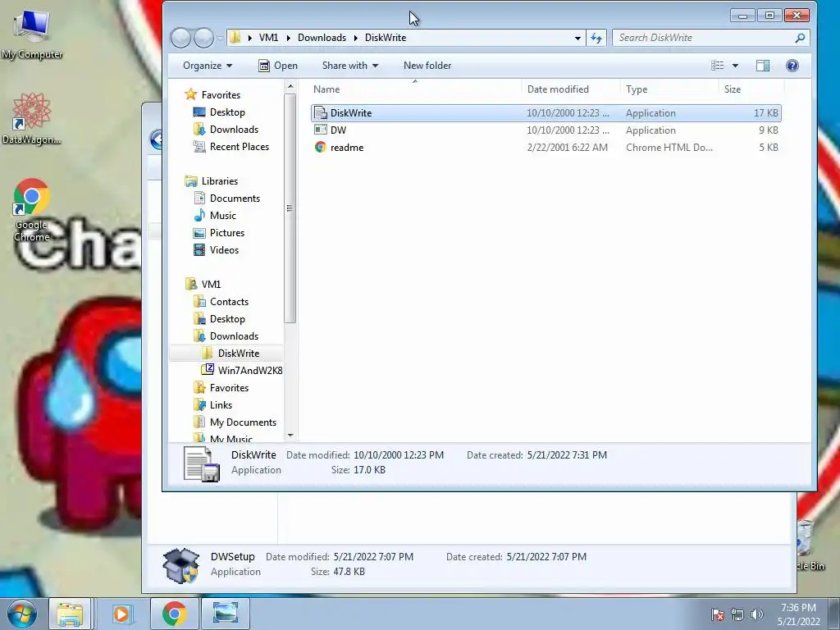Click the volume icon in system tray
The image size is (840, 630).
pyautogui.click(x=756, y=614)
